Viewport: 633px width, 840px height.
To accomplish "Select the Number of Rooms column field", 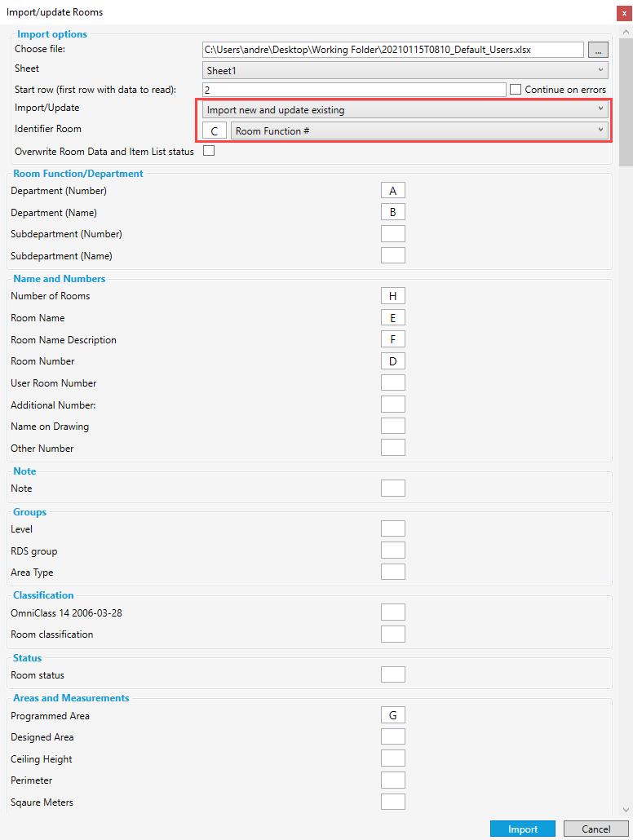I will point(392,295).
